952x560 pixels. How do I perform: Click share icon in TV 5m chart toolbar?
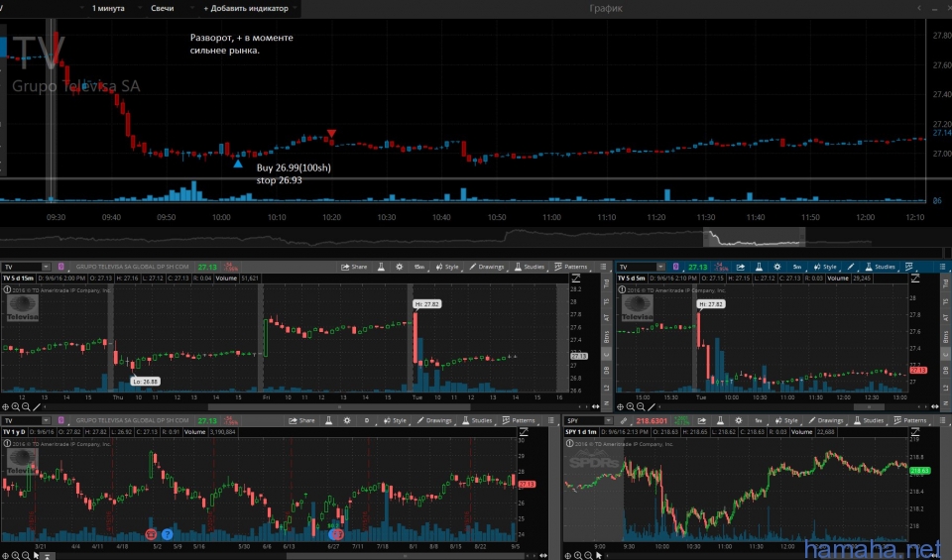(x=741, y=267)
